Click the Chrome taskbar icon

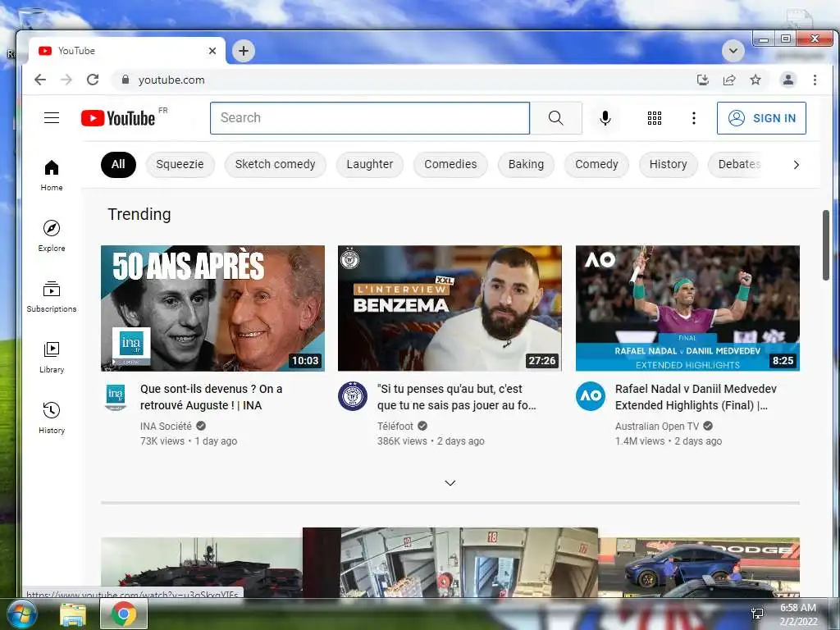point(124,614)
